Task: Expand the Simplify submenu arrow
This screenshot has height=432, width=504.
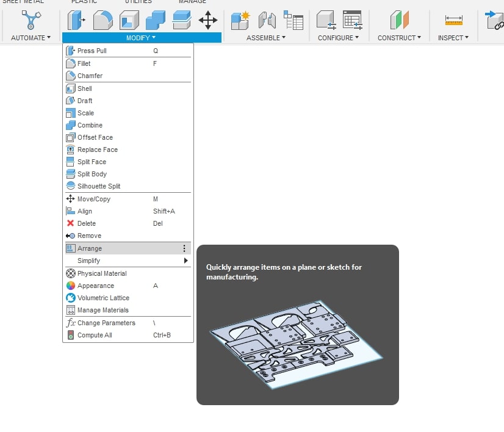Action: pos(185,261)
